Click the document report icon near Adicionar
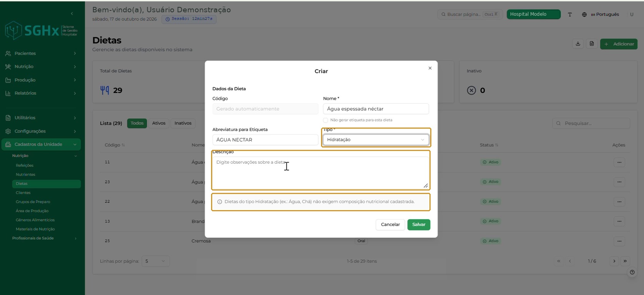The image size is (644, 295). pyautogui.click(x=592, y=44)
